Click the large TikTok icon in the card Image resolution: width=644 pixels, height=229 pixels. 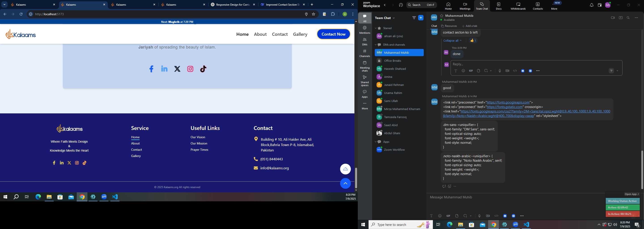203,69
